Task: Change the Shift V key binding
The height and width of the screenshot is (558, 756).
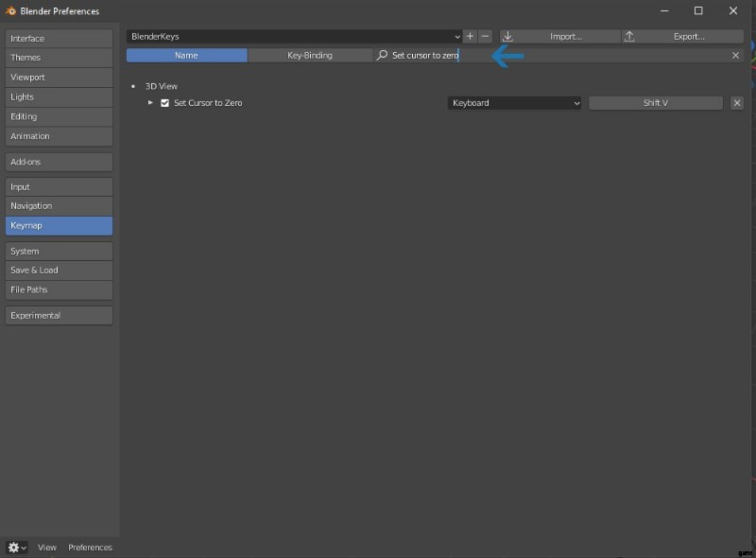Action: click(655, 103)
